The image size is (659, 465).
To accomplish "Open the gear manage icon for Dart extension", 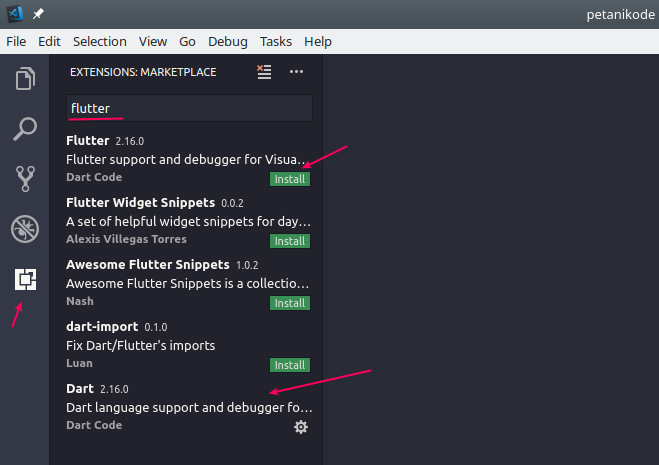I will 301,427.
